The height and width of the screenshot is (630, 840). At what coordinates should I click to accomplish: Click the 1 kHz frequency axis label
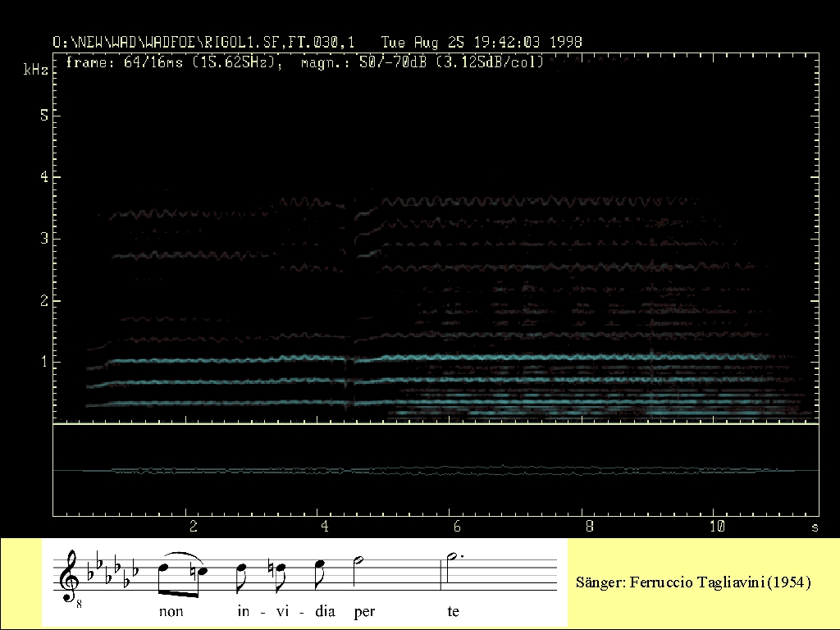45,362
